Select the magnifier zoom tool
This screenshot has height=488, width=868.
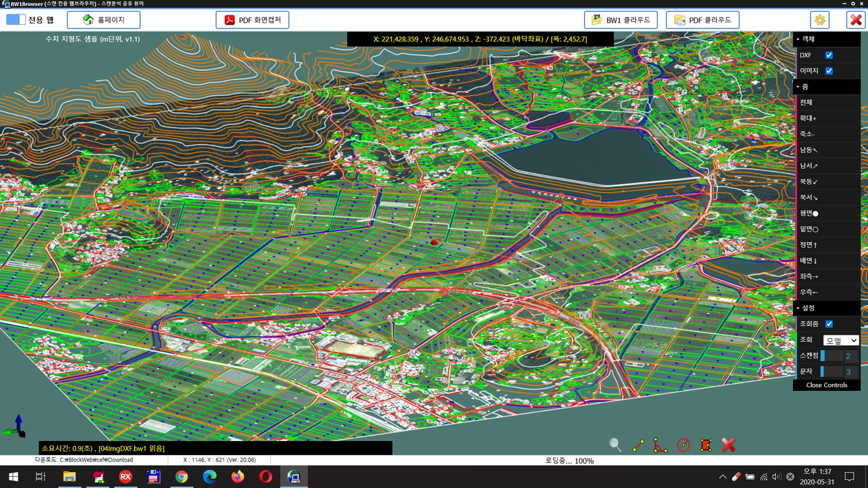[615, 445]
